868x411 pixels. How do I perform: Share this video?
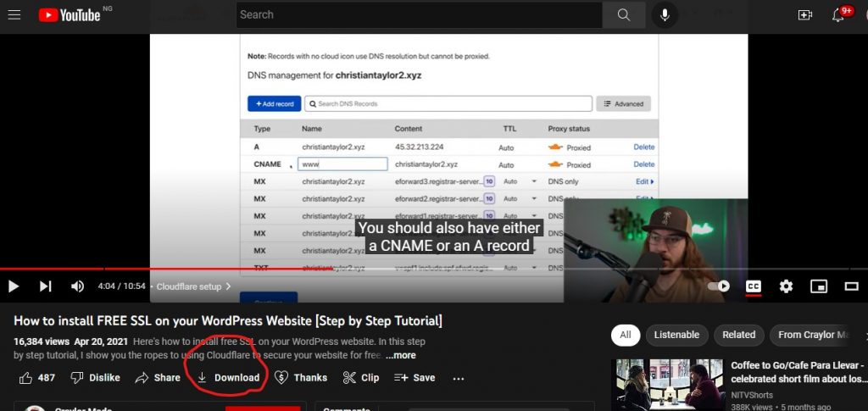(x=158, y=378)
